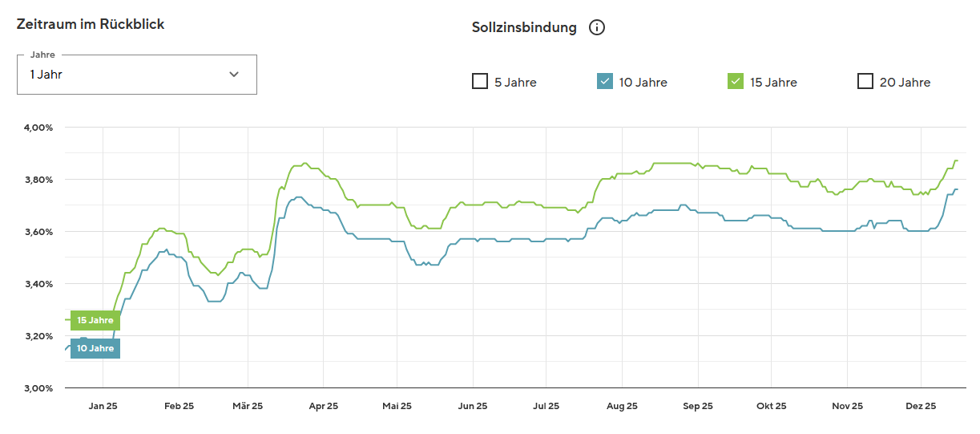
Task: Click the 'Jun 25' axis label
Action: [x=473, y=406]
